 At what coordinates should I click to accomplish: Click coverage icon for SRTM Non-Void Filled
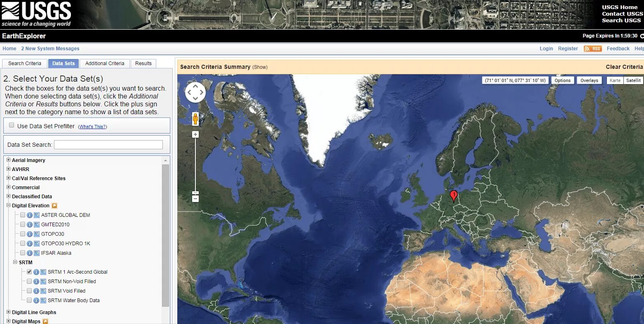pyautogui.click(x=43, y=282)
